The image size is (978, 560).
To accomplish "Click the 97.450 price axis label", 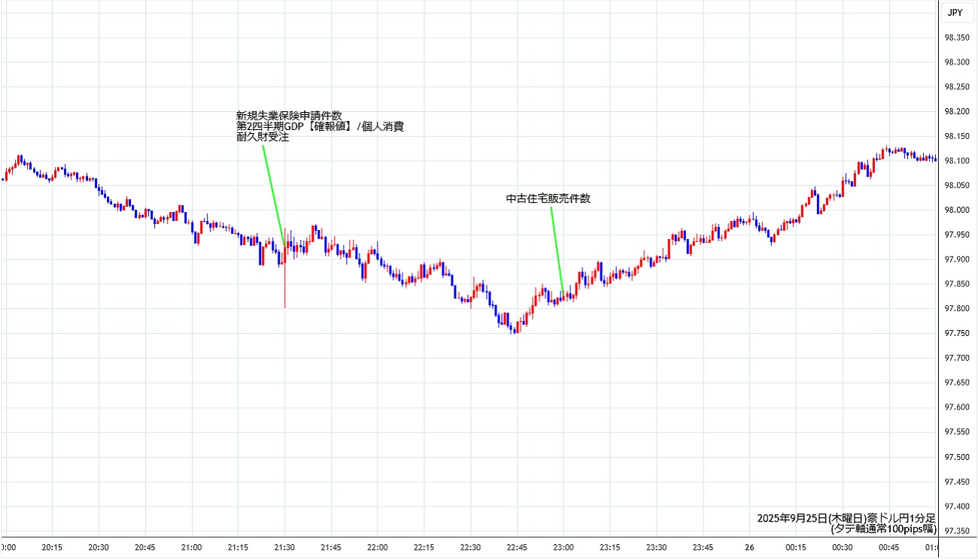I will pos(957,482).
